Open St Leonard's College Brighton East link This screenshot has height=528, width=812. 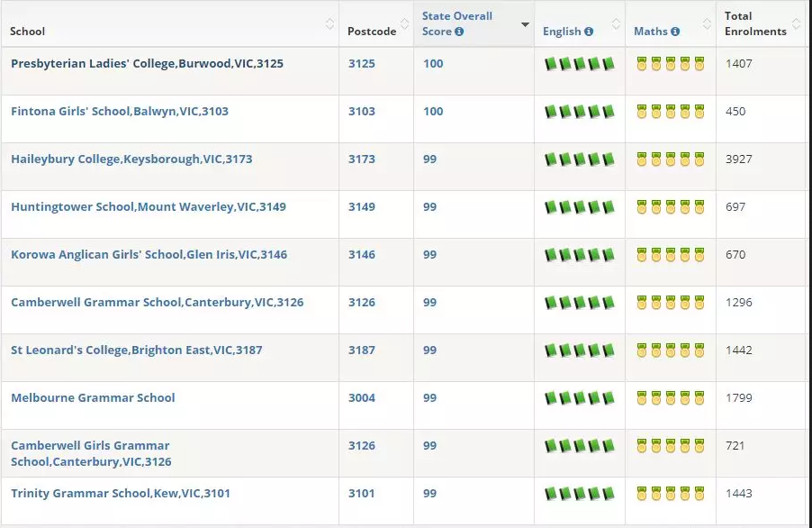point(137,350)
